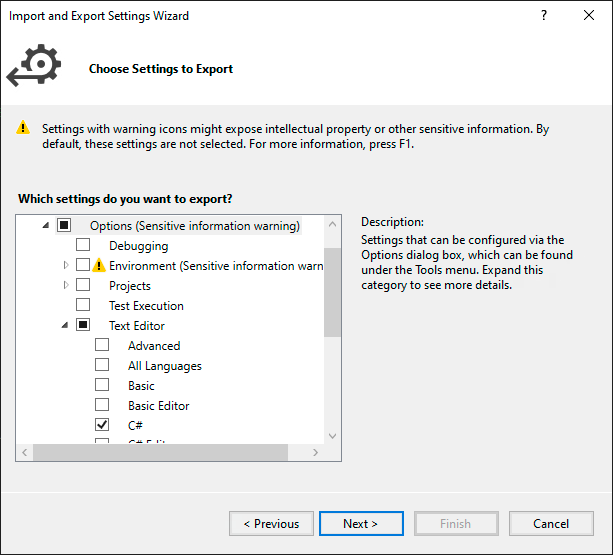Click the Previous button
Screen dimensions: 613x555
pos(271,523)
